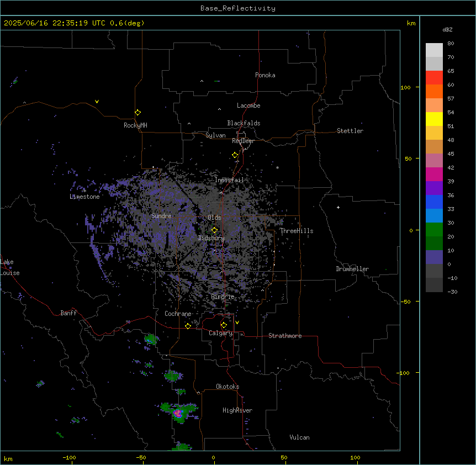Select the magenta 42-39 dBZ color swatch
This screenshot has height=465, width=476.
pyautogui.click(x=434, y=175)
